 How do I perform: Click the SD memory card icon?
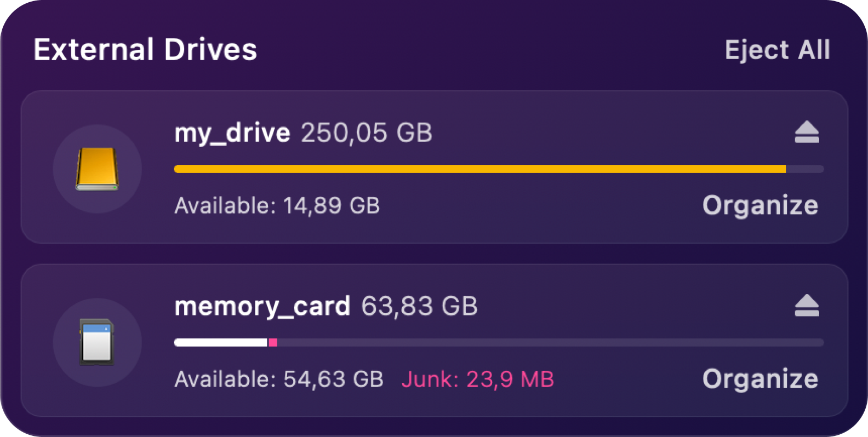point(97,342)
